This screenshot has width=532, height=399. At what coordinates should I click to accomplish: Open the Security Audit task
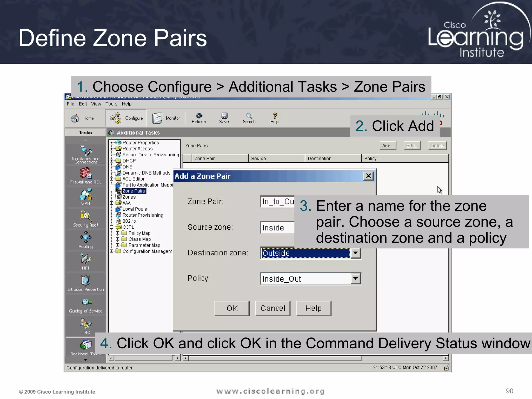point(85,219)
